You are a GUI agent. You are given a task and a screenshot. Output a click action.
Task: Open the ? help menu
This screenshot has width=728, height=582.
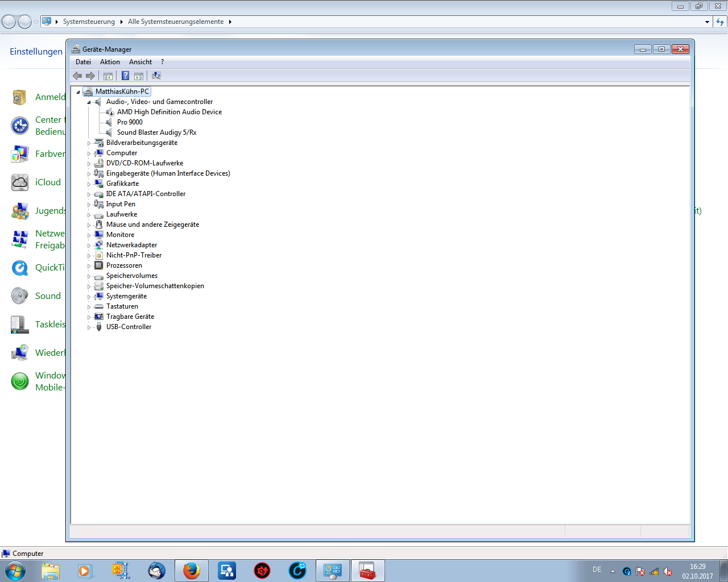point(162,62)
